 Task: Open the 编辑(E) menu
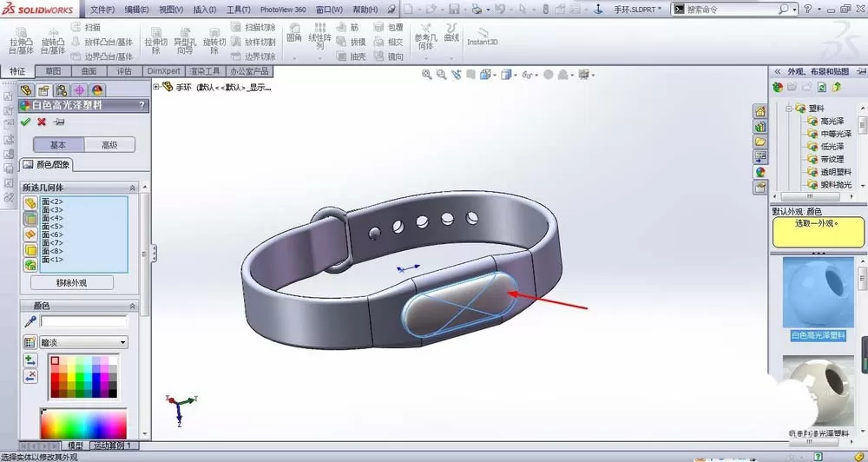(137, 10)
